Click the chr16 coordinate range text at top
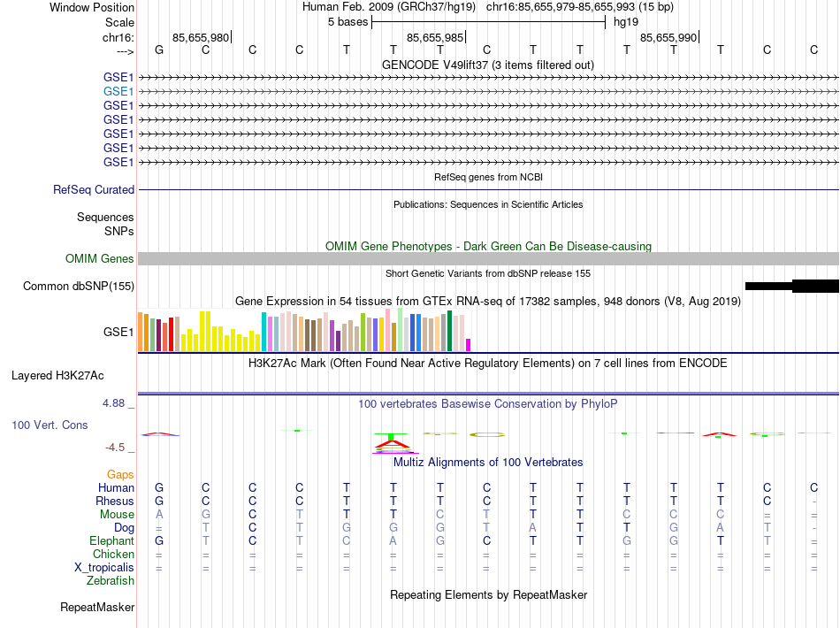Screen dimensions: 840x628 tap(561, 7)
